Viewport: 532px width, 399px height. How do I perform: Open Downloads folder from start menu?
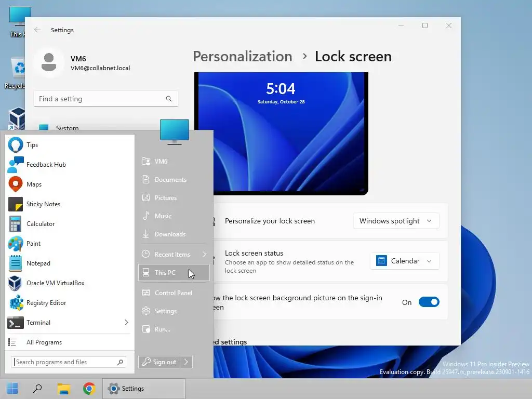(x=174, y=234)
